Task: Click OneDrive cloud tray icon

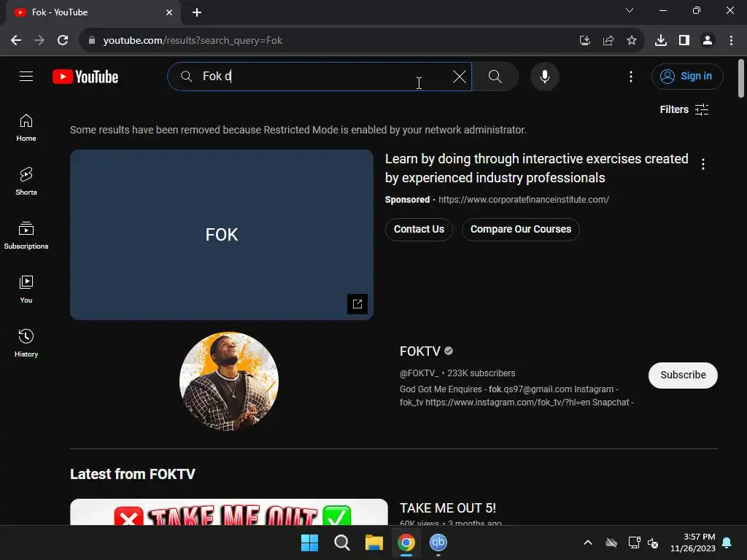Action: (x=611, y=542)
